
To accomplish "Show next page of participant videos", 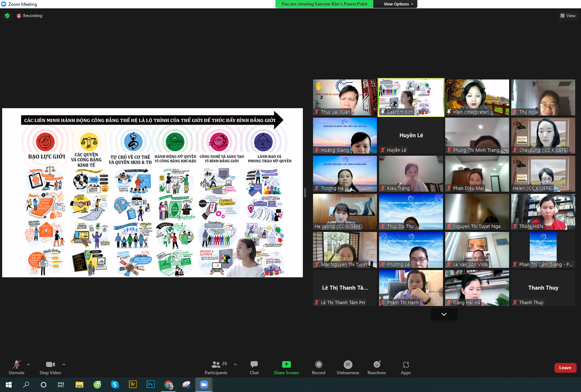I will [444, 314].
